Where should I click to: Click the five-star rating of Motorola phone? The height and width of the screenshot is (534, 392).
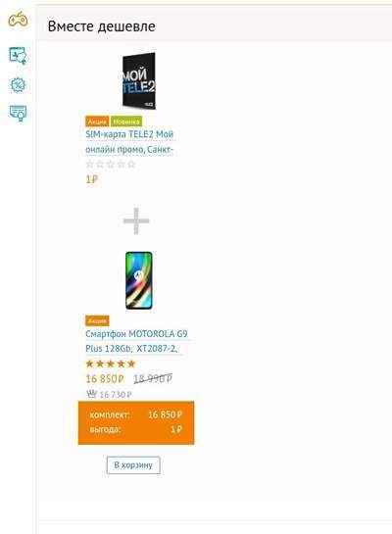pyautogui.click(x=111, y=364)
